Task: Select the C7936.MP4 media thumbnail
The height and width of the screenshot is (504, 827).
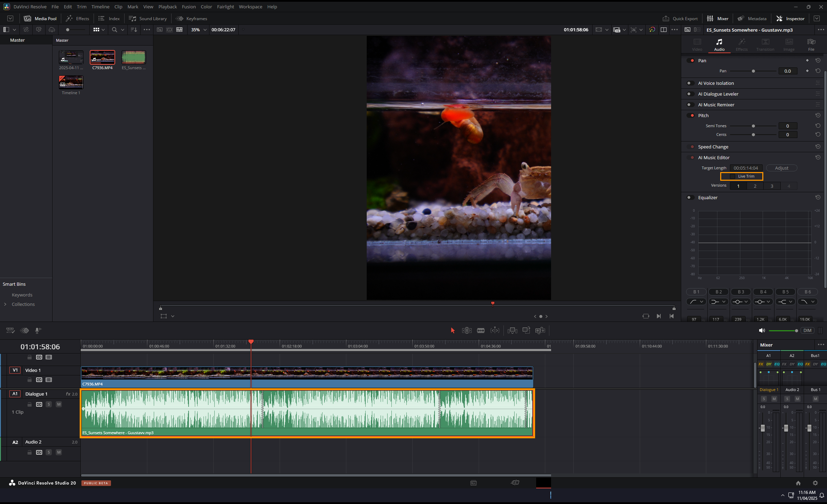Action: [x=102, y=57]
